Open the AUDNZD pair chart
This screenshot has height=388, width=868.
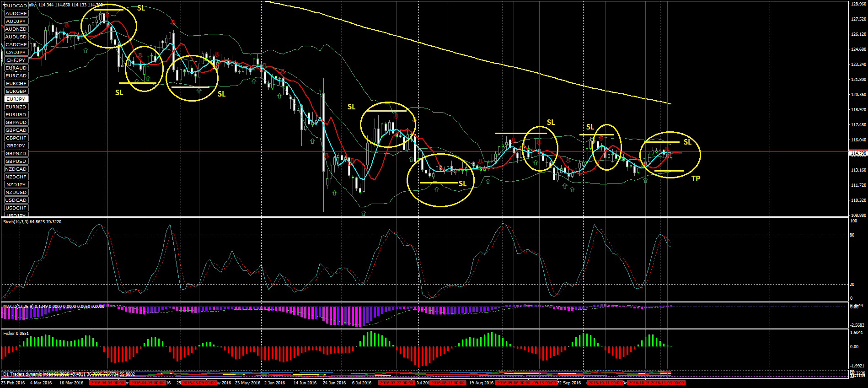16,29
